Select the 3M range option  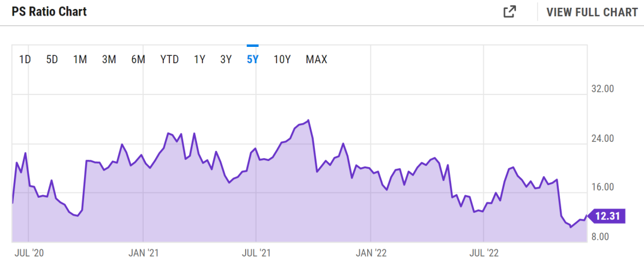[109, 59]
